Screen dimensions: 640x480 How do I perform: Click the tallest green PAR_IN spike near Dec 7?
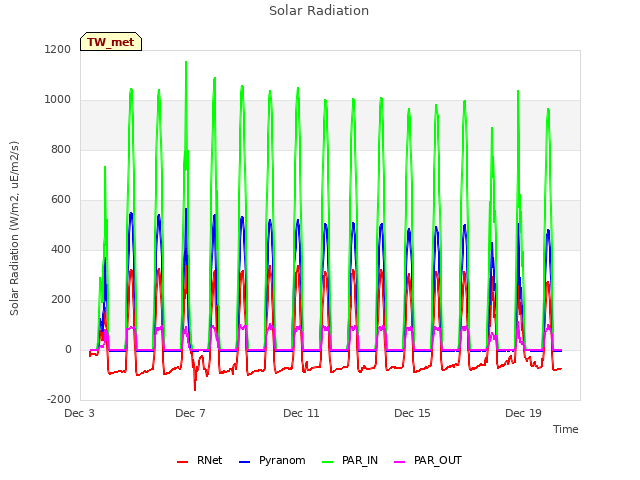coord(186,62)
